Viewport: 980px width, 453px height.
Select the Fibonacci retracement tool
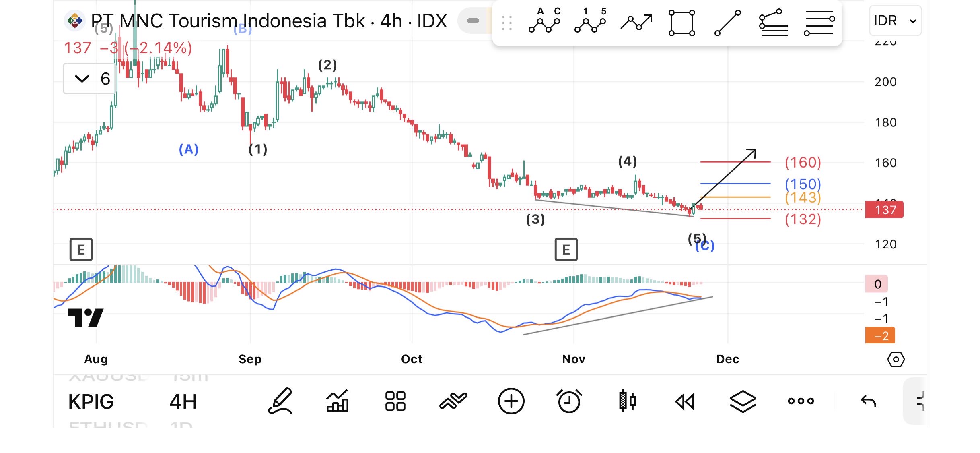tap(773, 23)
